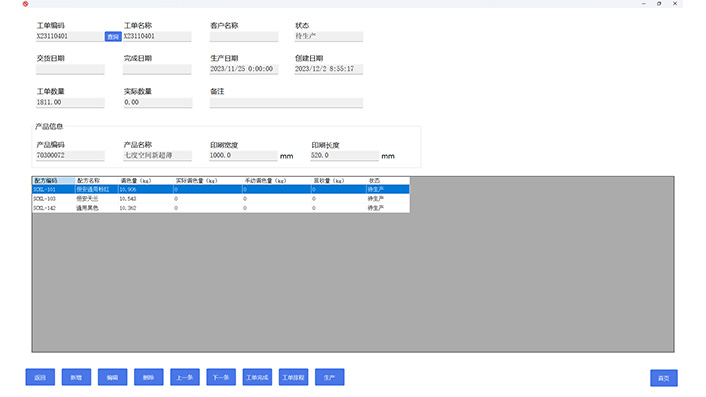Click the 状态 column header in table
The width and height of the screenshot is (706, 397).
(x=388, y=180)
